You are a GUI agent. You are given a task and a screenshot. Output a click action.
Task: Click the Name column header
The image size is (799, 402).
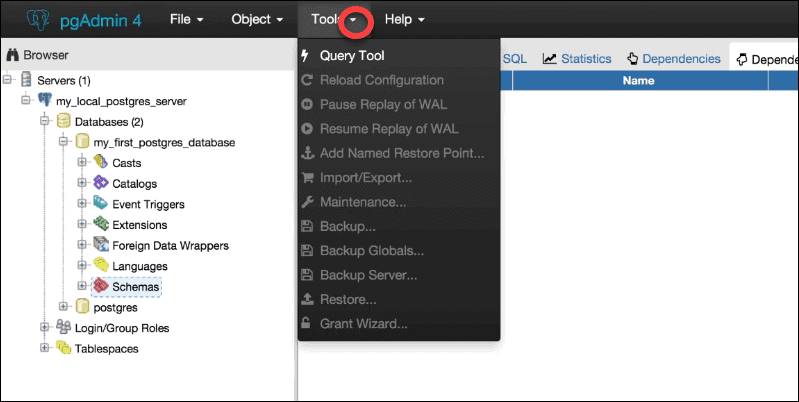(x=640, y=81)
